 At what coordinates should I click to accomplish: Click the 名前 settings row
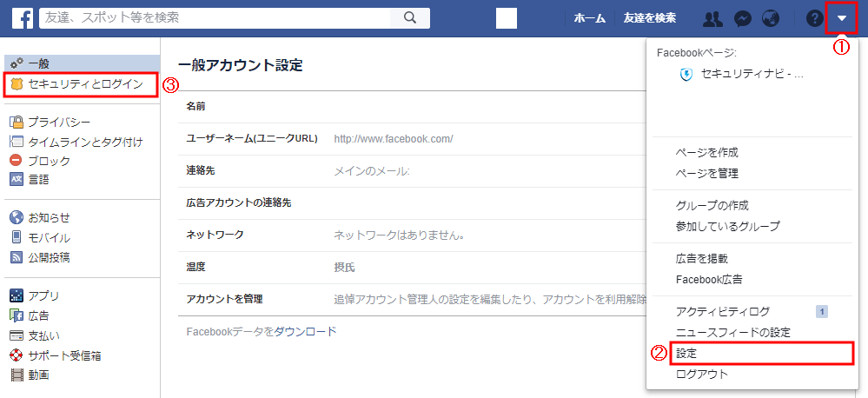413,107
